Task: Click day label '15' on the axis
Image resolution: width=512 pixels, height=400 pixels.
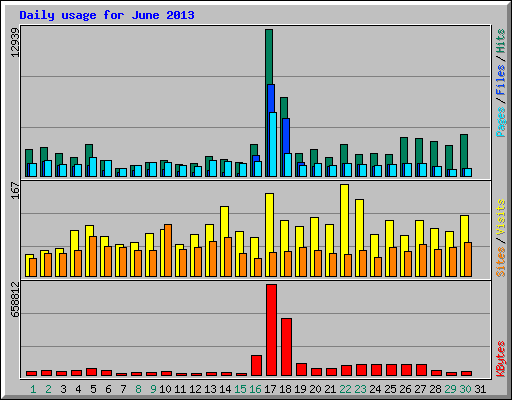Action: pos(240,389)
